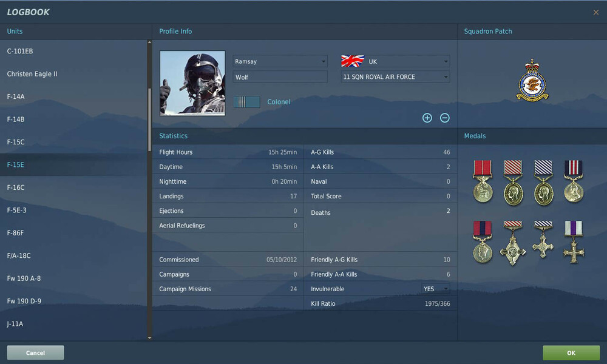Click the Deaths statistic row
Viewport: 607px width, 364px height.
[x=380, y=212]
